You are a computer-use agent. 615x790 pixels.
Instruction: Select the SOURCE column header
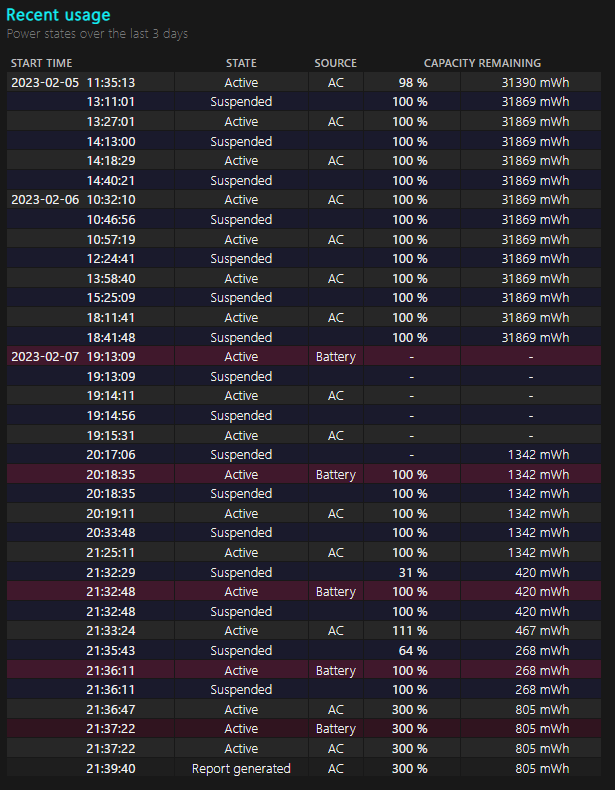click(335, 63)
